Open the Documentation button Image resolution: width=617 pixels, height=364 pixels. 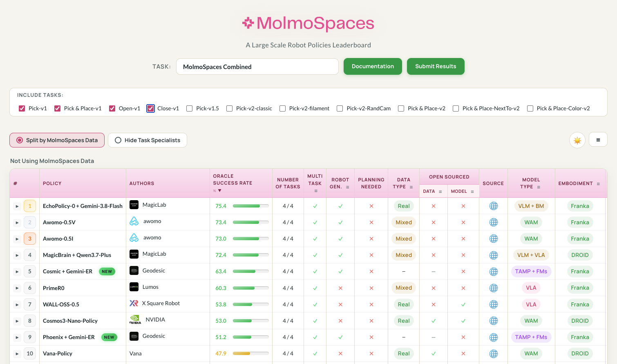[373, 66]
